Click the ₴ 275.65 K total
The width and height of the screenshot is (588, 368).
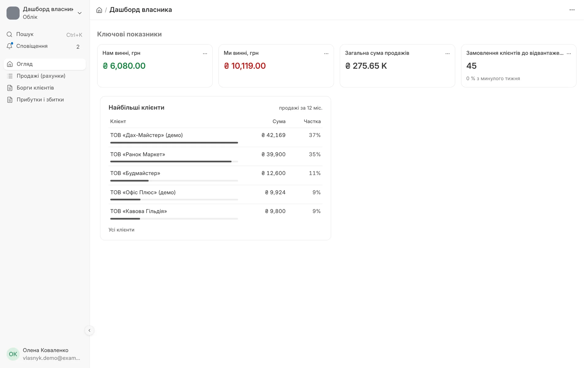(366, 66)
